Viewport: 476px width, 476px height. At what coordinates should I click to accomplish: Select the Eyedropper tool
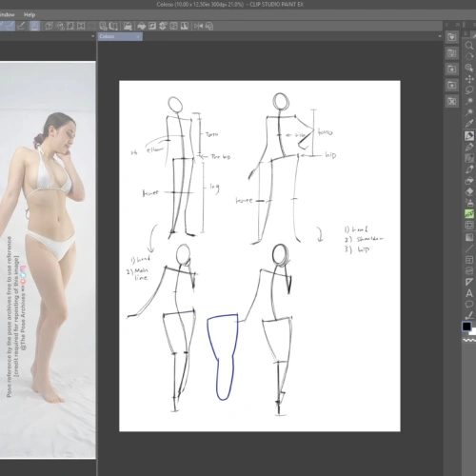pyautogui.click(x=469, y=124)
